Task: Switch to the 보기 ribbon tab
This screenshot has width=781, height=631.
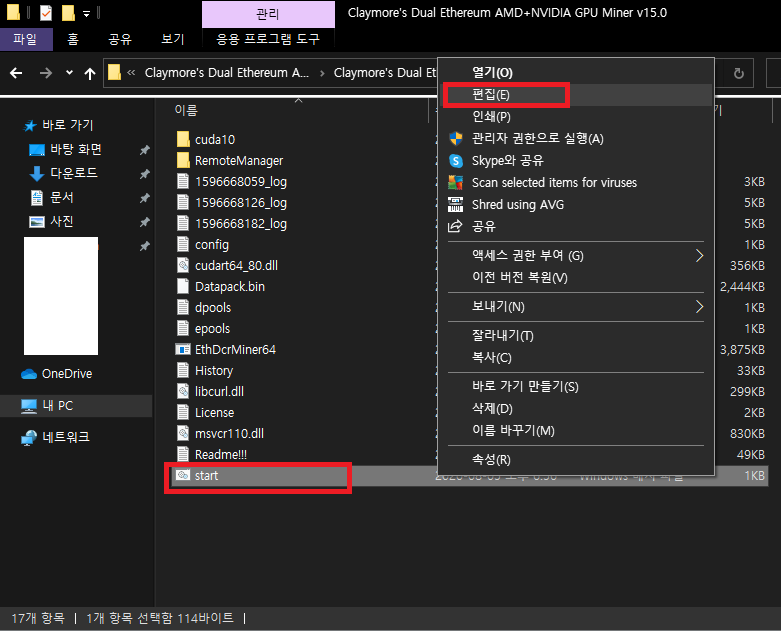Action: [x=173, y=39]
